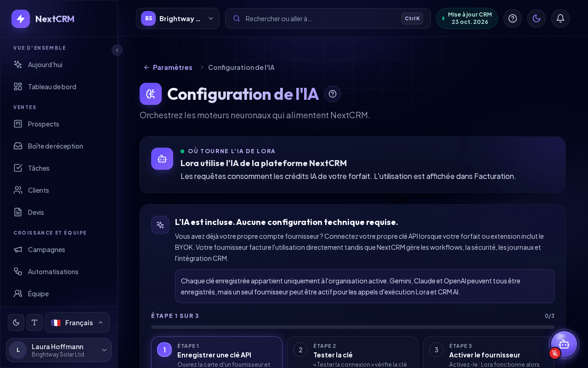Click the OÙ TOURNE L'IA DE LORA label
Viewport: 588px width, 368px height.
tap(232, 151)
